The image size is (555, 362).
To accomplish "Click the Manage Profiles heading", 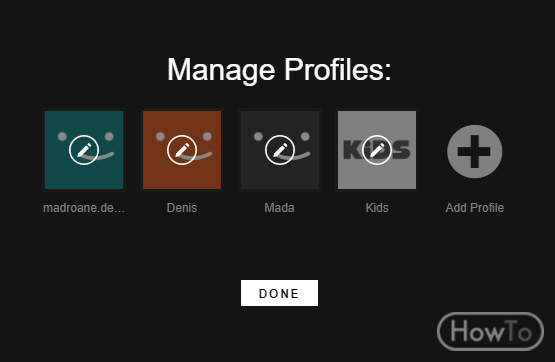I will point(279,69).
